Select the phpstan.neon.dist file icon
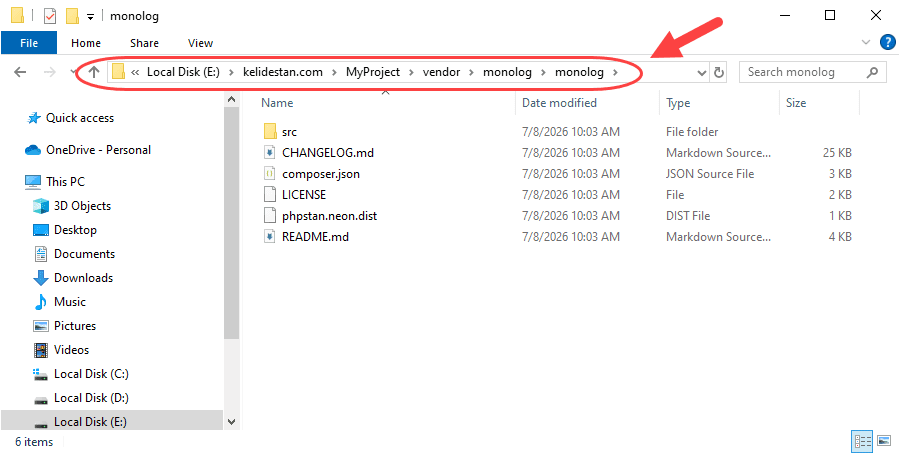Image resolution: width=900 pixels, height=454 pixels. click(270, 216)
